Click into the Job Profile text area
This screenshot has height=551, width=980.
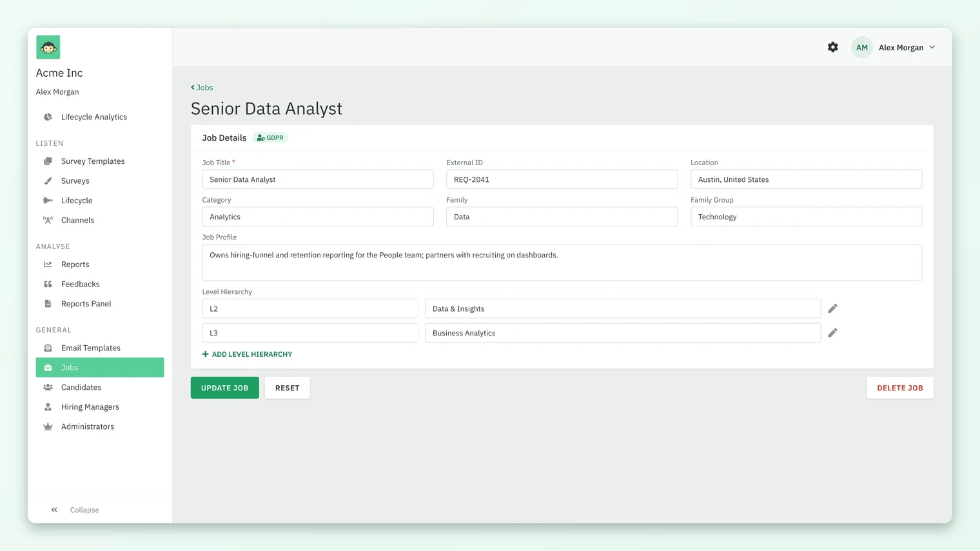pos(562,263)
